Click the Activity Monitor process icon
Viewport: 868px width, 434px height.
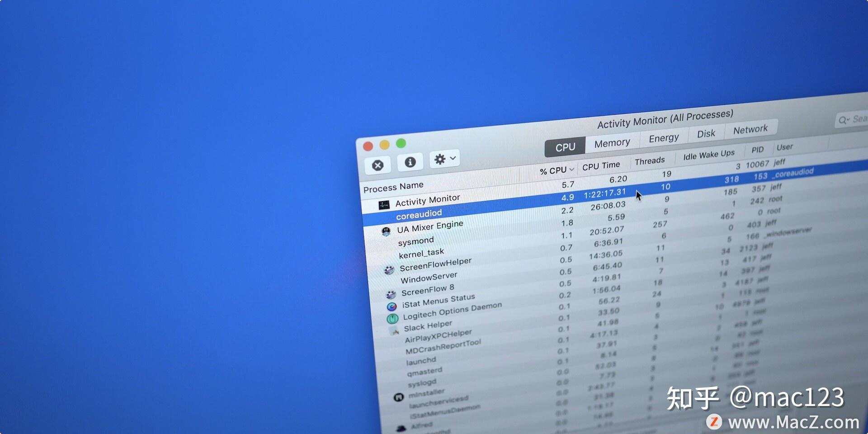click(x=384, y=205)
